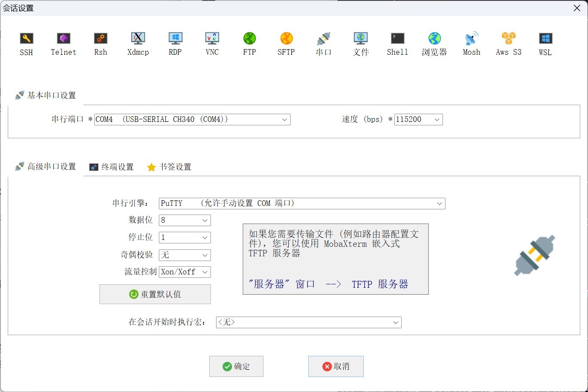588x392 pixels.
Task: Select the SSH session type icon
Action: point(26,44)
